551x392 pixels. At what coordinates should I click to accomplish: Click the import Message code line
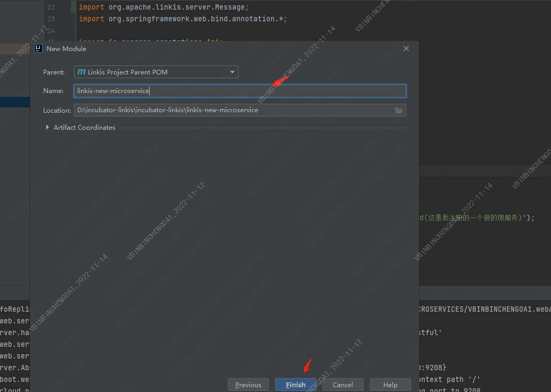(163, 7)
